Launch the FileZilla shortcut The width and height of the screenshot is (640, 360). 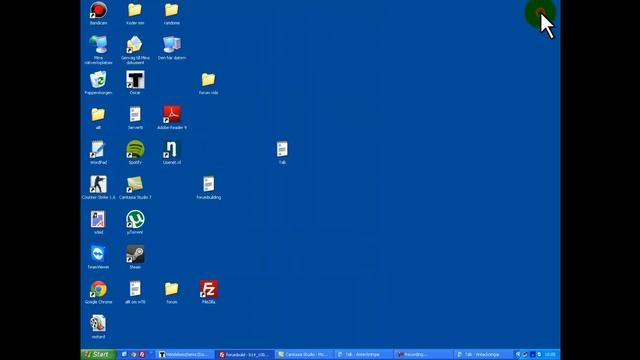[209, 289]
